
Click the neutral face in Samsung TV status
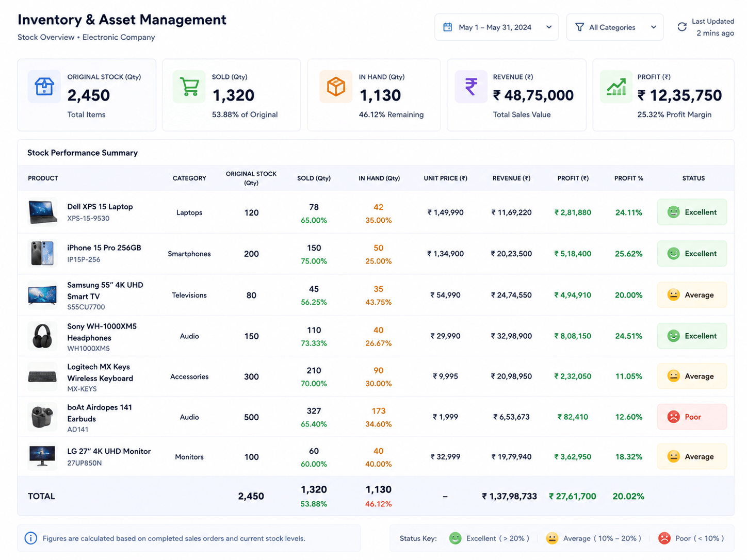(x=673, y=295)
